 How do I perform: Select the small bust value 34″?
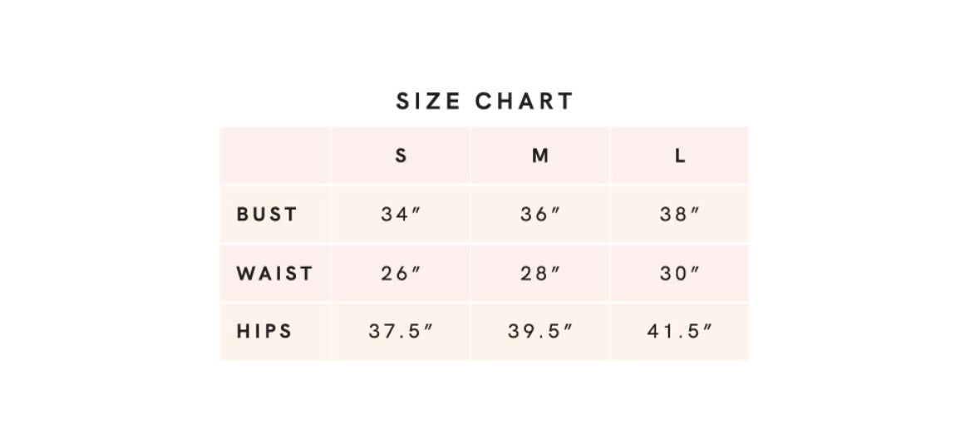pyautogui.click(x=401, y=214)
